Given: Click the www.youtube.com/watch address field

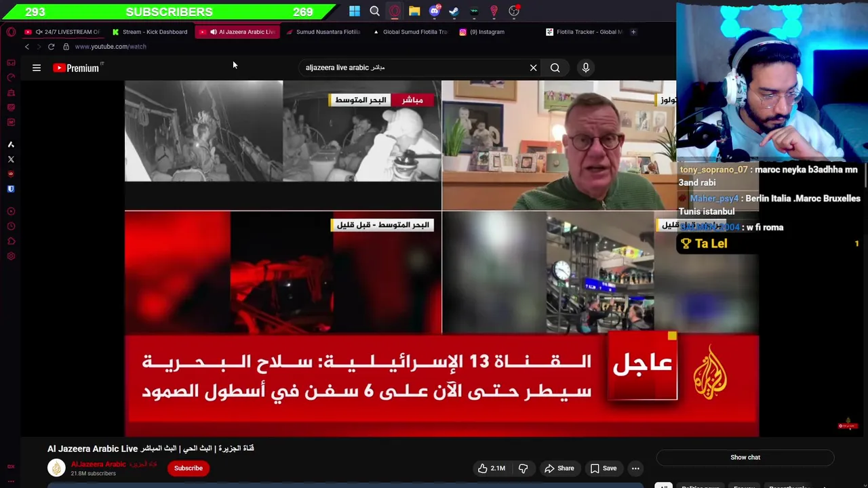Looking at the screenshot, I should click(111, 47).
